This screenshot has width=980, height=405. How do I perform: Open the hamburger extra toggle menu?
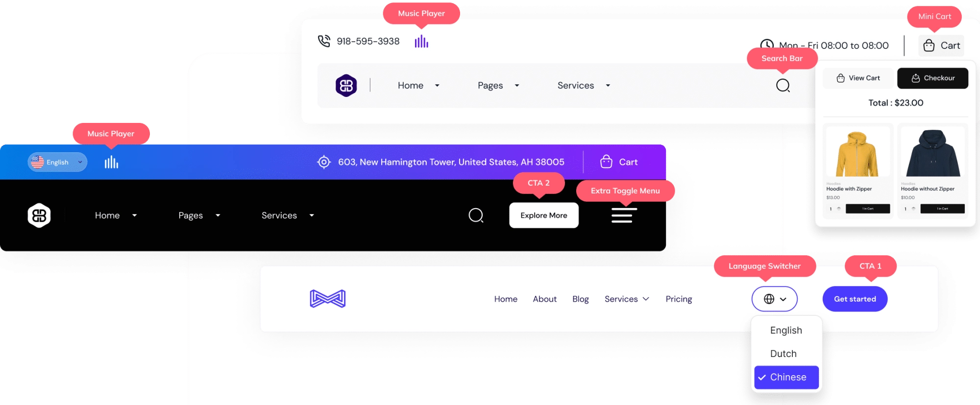click(624, 215)
